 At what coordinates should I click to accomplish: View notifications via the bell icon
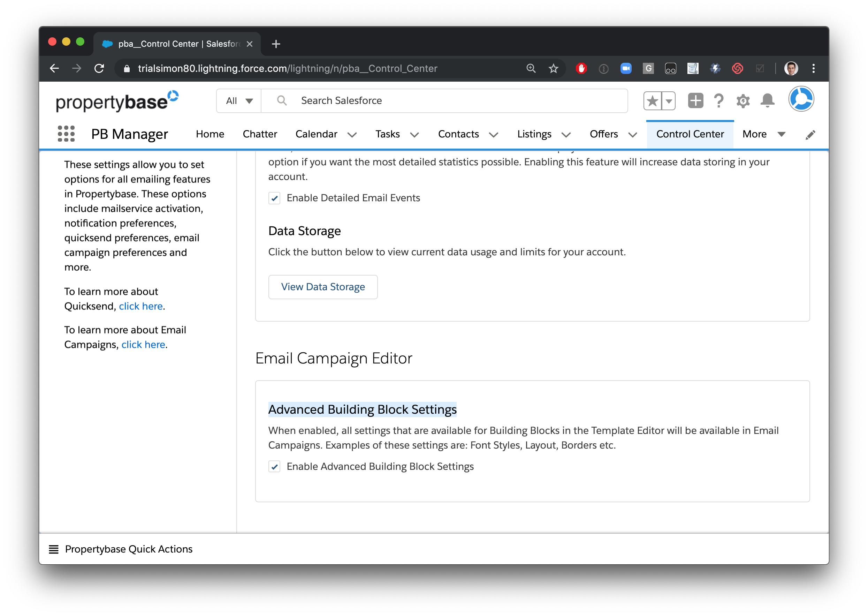[767, 100]
